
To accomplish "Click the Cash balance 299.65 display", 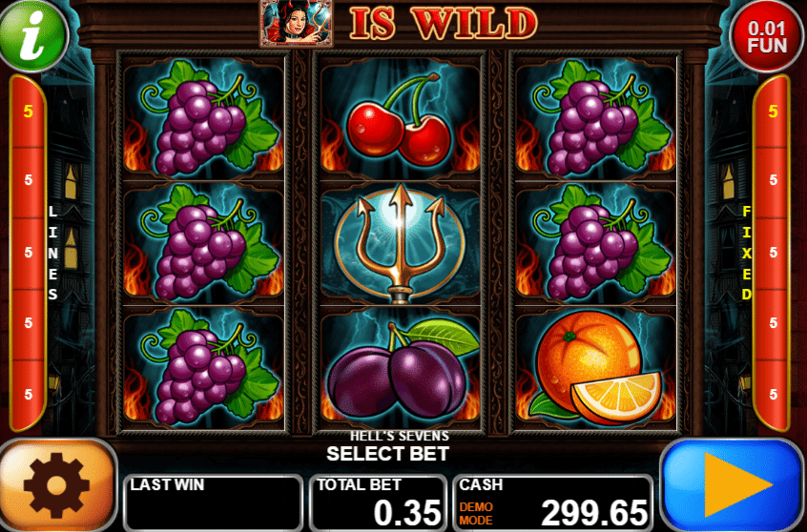I will pos(553,502).
